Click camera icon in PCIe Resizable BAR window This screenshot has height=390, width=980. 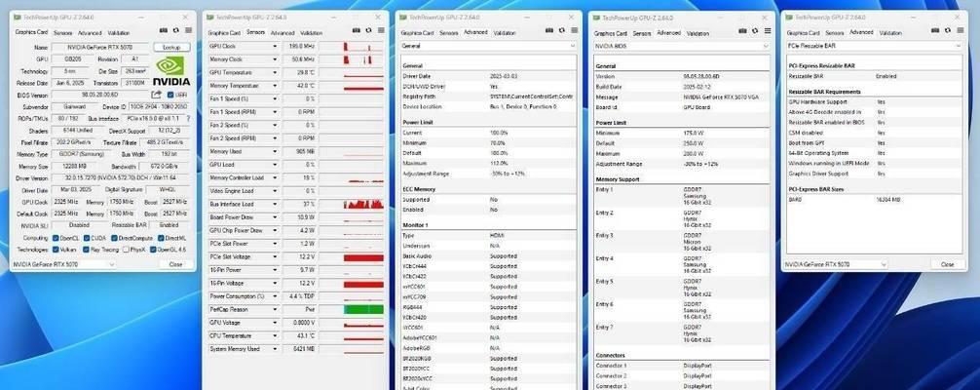[x=935, y=30]
